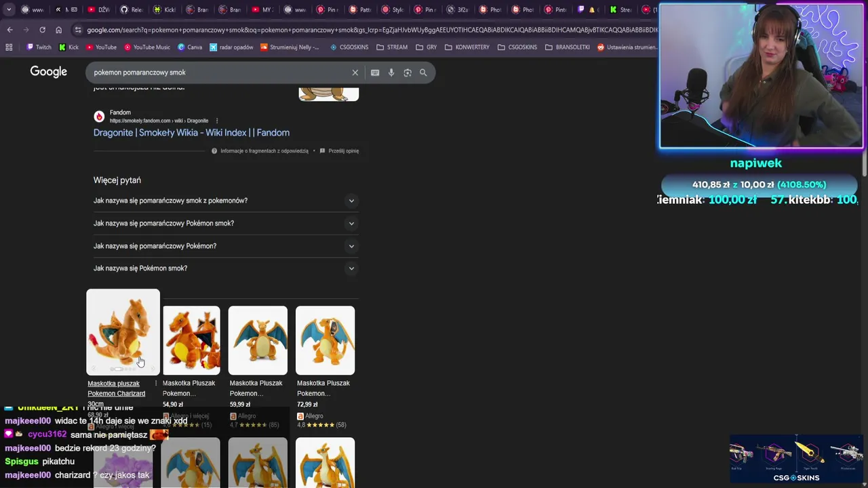
Task: Open the Twitch bookmark
Action: (39, 47)
